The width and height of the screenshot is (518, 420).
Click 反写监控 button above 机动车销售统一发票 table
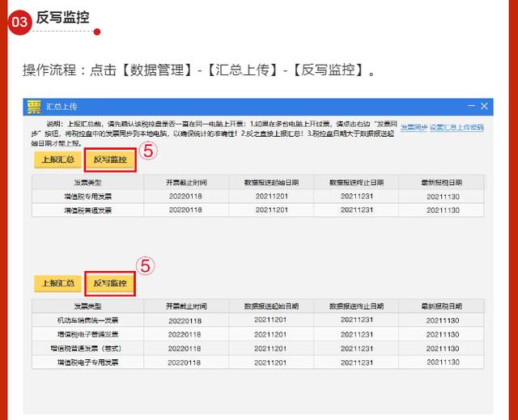tap(110, 283)
